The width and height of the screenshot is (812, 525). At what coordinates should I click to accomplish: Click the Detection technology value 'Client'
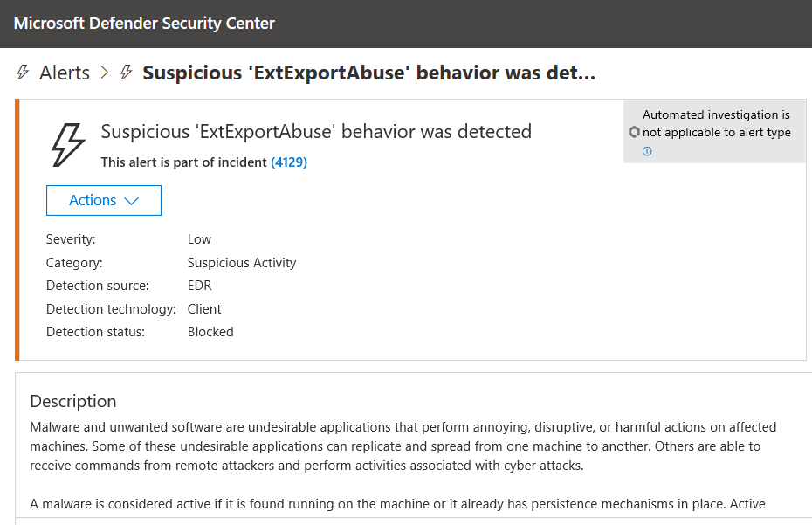click(204, 309)
